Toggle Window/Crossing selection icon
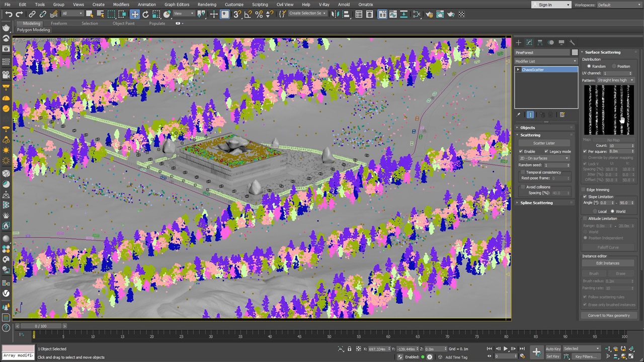Screen dimensions: 644x362 tap(123, 14)
